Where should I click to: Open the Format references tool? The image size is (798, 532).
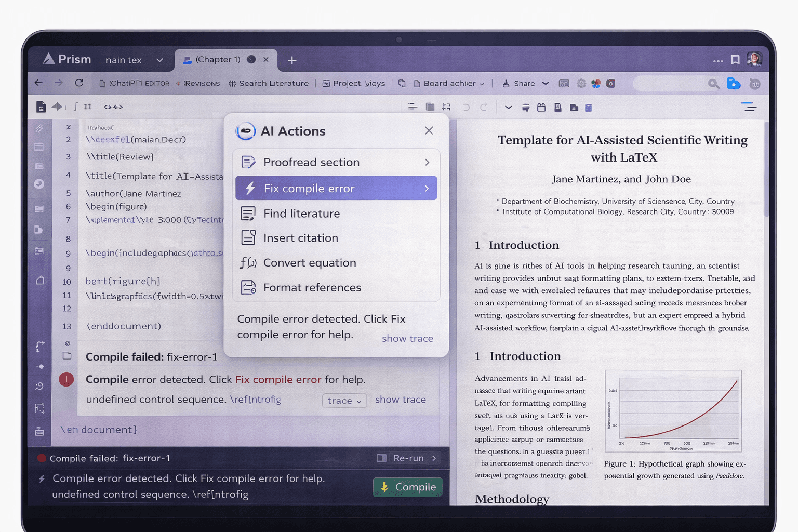pyautogui.click(x=312, y=287)
